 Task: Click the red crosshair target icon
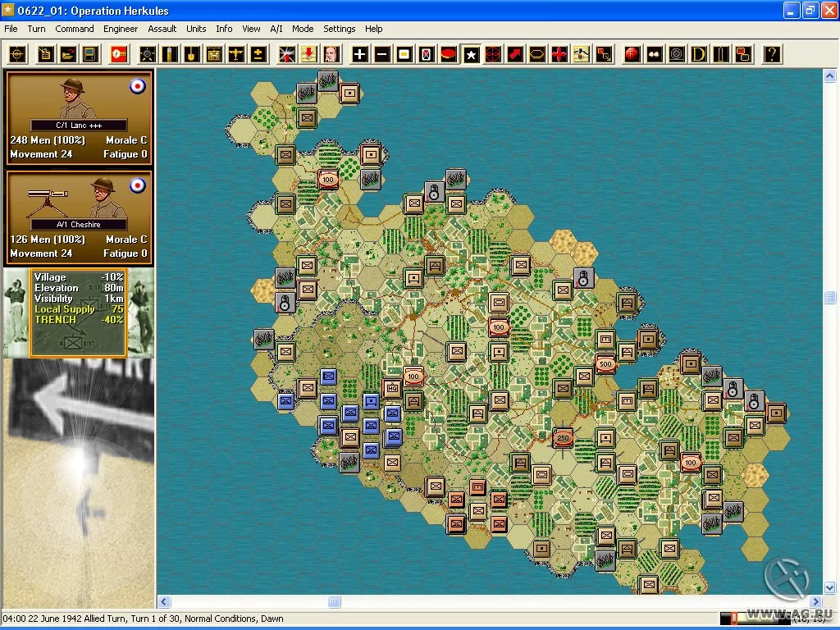(493, 54)
